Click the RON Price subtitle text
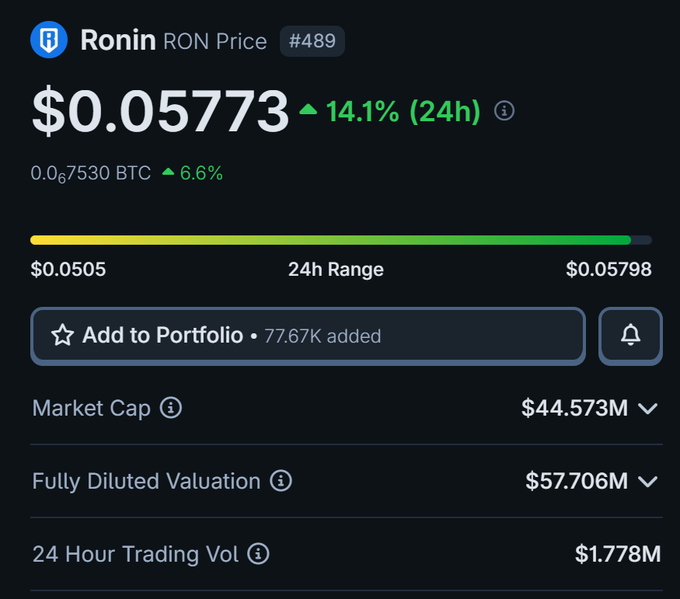680x599 pixels. (x=215, y=41)
